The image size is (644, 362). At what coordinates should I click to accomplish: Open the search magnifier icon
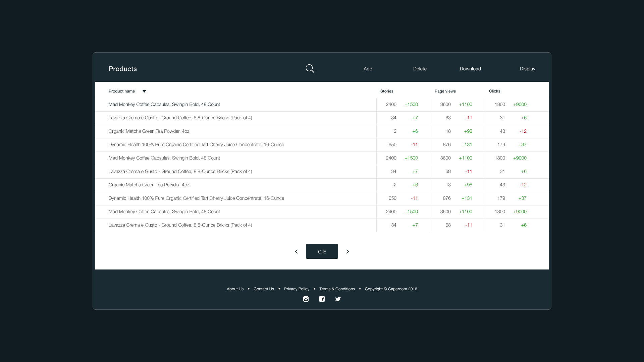tap(310, 69)
